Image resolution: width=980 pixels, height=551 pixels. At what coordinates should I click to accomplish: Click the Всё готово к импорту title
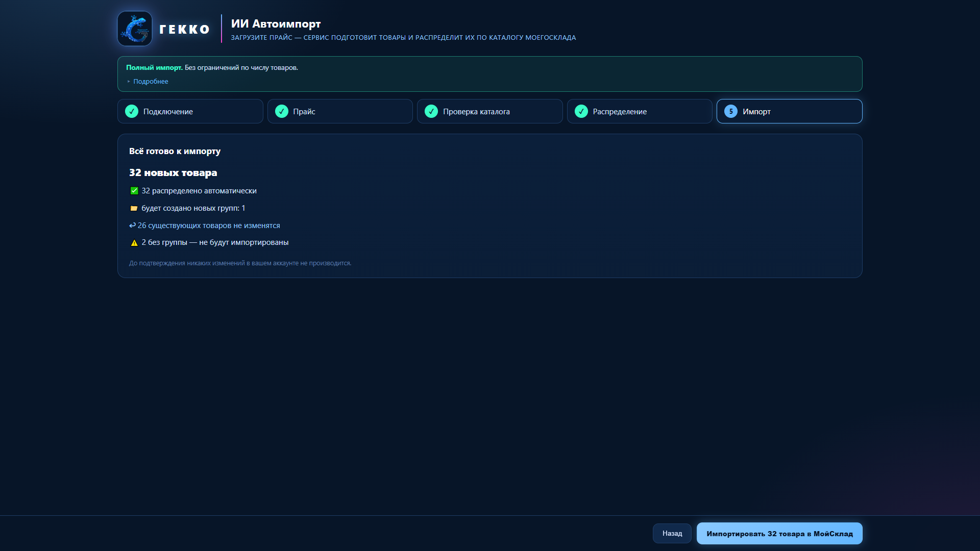point(175,151)
